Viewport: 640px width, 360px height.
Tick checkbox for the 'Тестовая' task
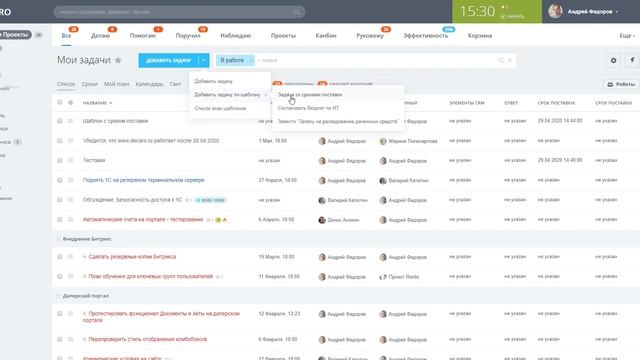click(x=60, y=160)
